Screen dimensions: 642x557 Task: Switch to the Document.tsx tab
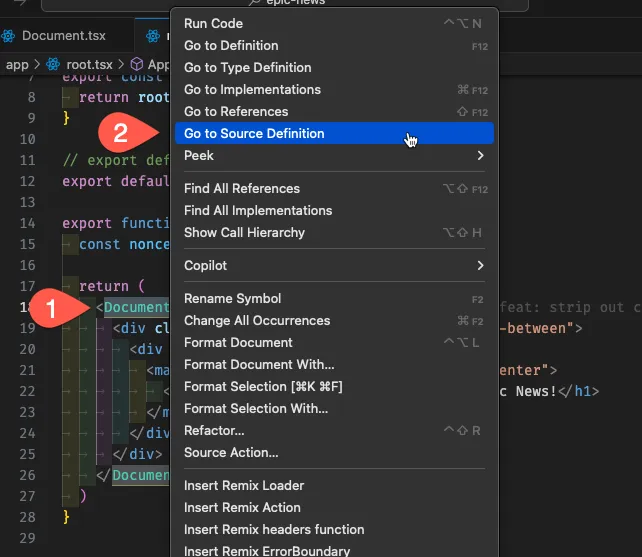point(66,36)
